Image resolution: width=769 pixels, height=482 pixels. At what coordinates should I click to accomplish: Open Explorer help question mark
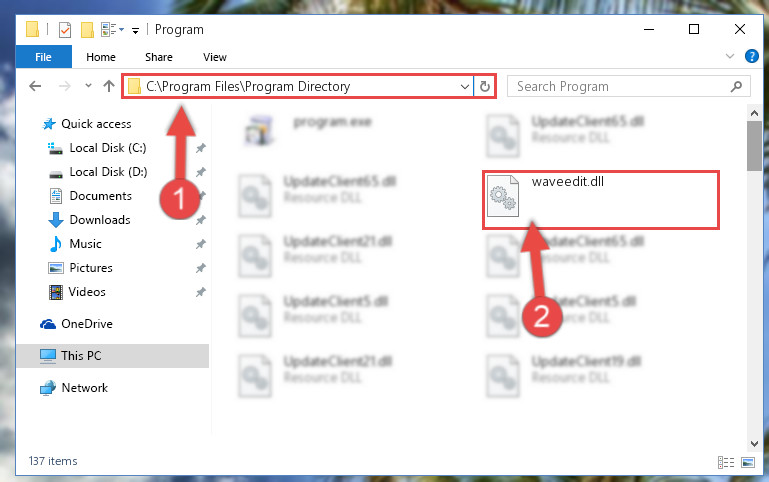click(x=751, y=56)
